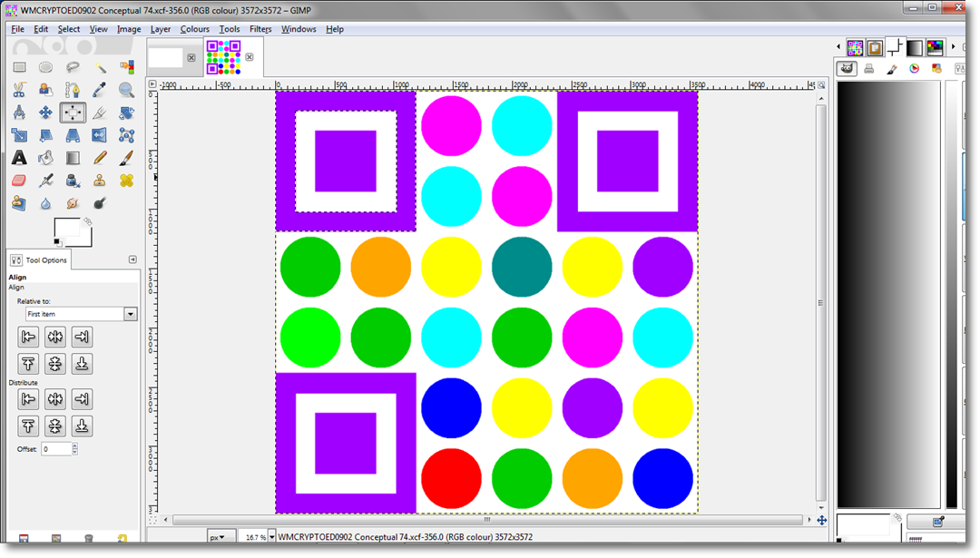Activate the Zoom magnifier tool

pyautogui.click(x=126, y=90)
